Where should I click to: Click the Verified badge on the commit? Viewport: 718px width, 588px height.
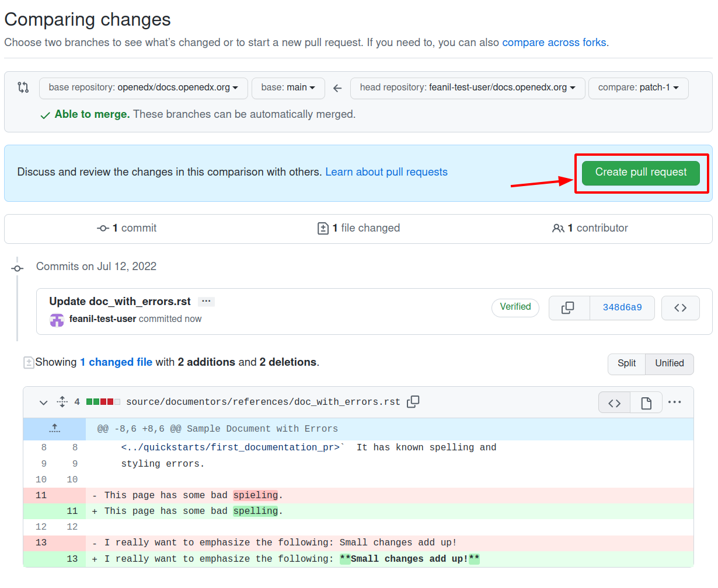515,307
